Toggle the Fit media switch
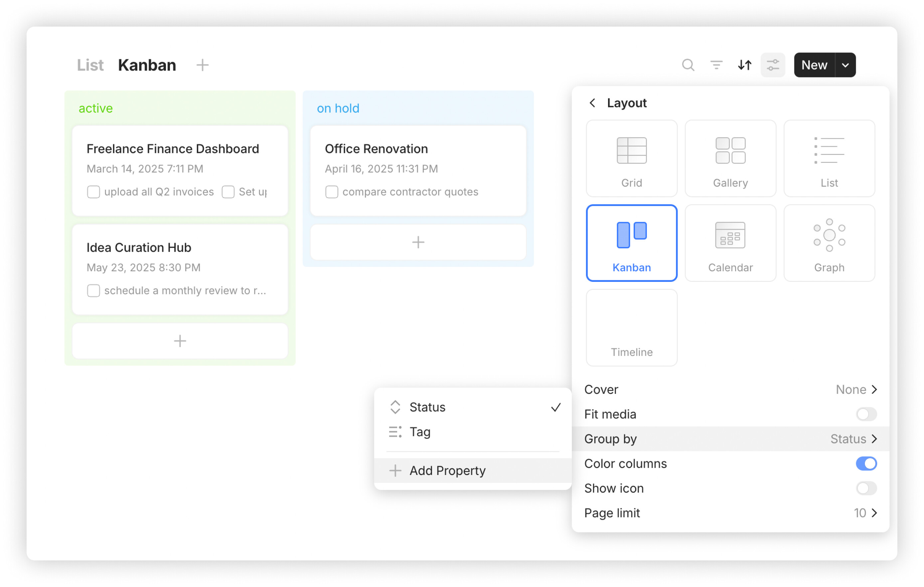This screenshot has width=924, height=587. 866,414
